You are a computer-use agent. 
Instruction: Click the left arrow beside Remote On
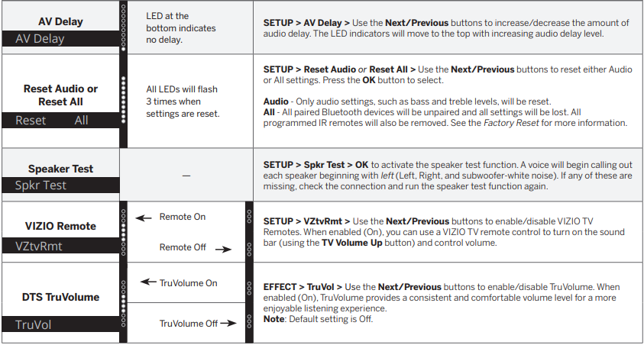(144, 218)
